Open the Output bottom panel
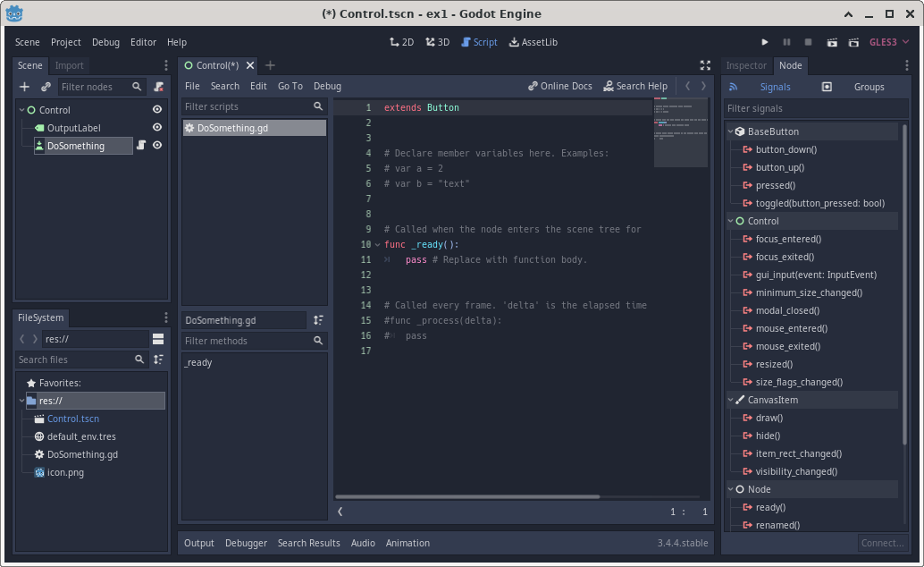The width and height of the screenshot is (924, 567). coord(198,543)
